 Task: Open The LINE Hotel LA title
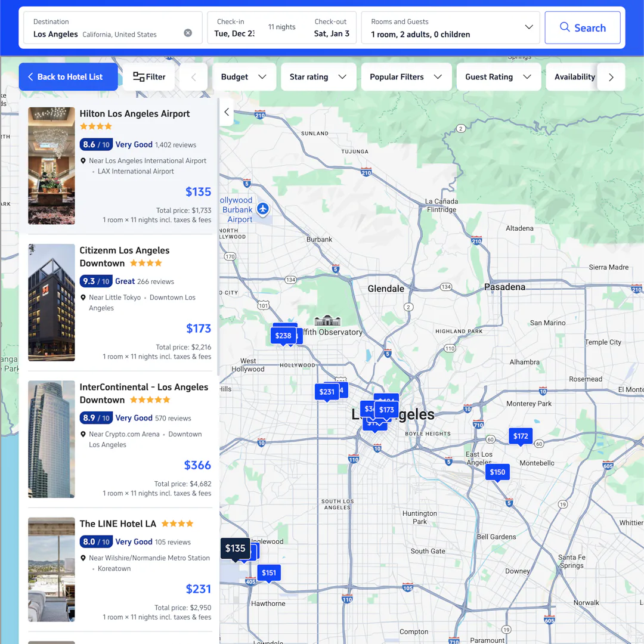click(118, 524)
